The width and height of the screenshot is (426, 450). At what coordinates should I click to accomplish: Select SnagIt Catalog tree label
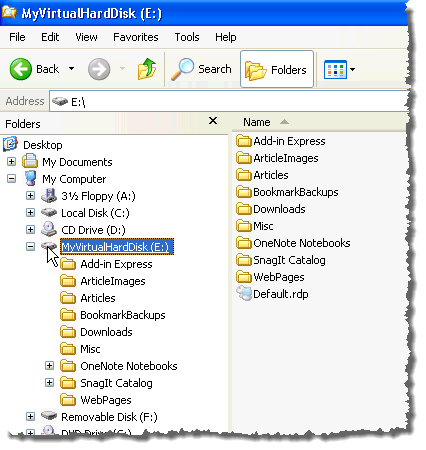(116, 383)
